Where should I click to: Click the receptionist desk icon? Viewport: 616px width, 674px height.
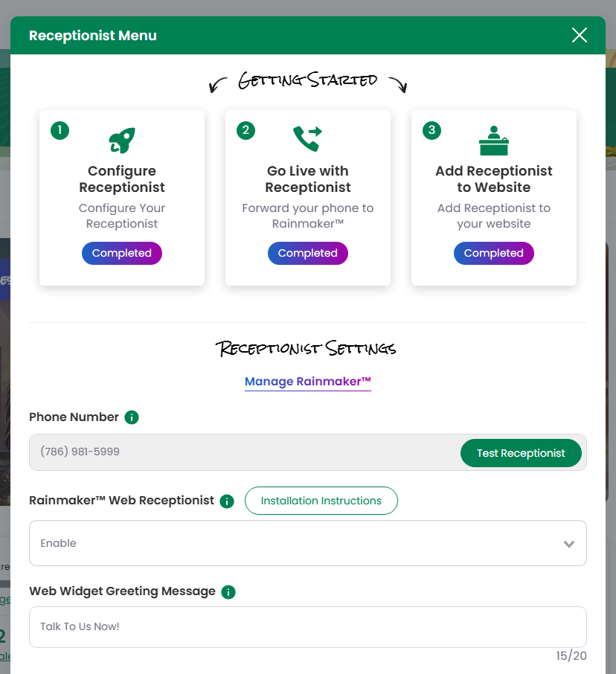(494, 140)
